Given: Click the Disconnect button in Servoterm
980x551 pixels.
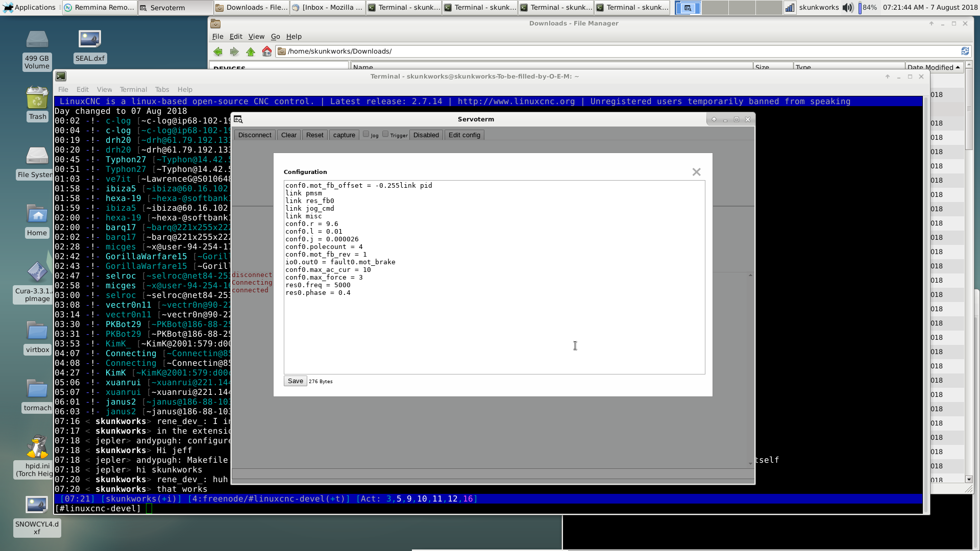Looking at the screenshot, I should tap(255, 135).
